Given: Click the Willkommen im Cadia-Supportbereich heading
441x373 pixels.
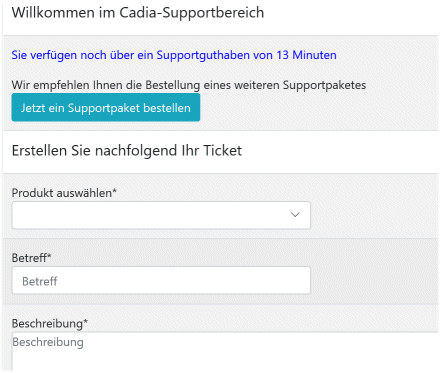Looking at the screenshot, I should point(138,13).
